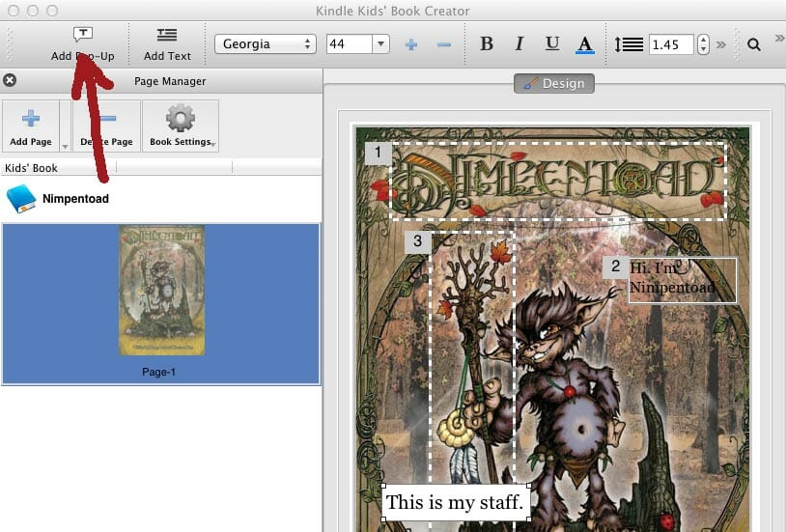Screen dimensions: 786x532
Task: Click the Delete Page button
Action: point(106,126)
